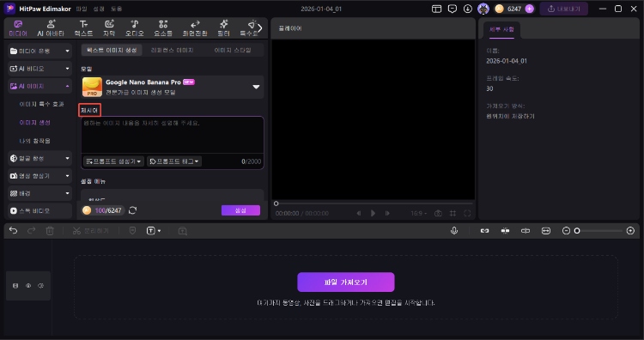
Task: Add credits with the purple plus button
Action: point(530,9)
